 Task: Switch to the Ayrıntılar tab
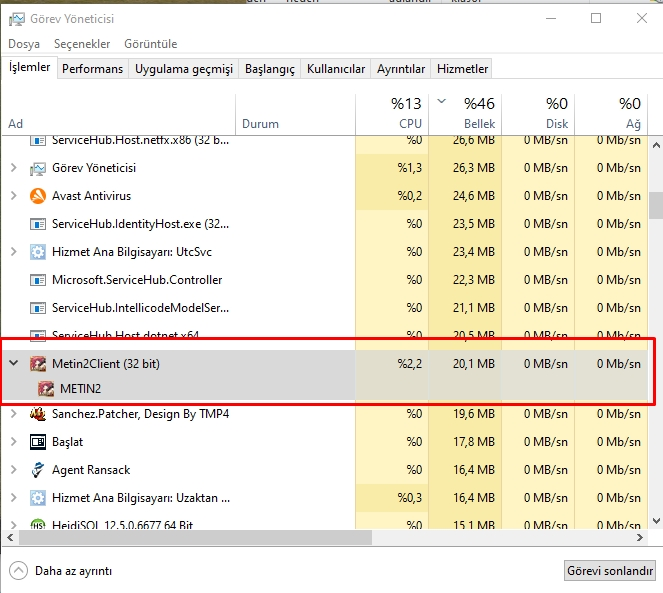(x=401, y=69)
